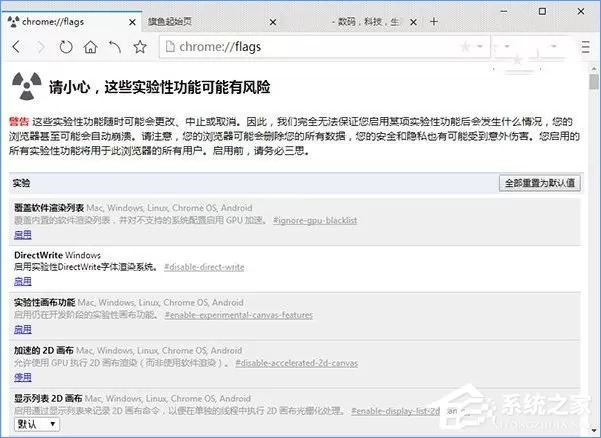Expand the address bar star dropdown arrow
Viewport: 601px width, 438px height.
pos(480,47)
